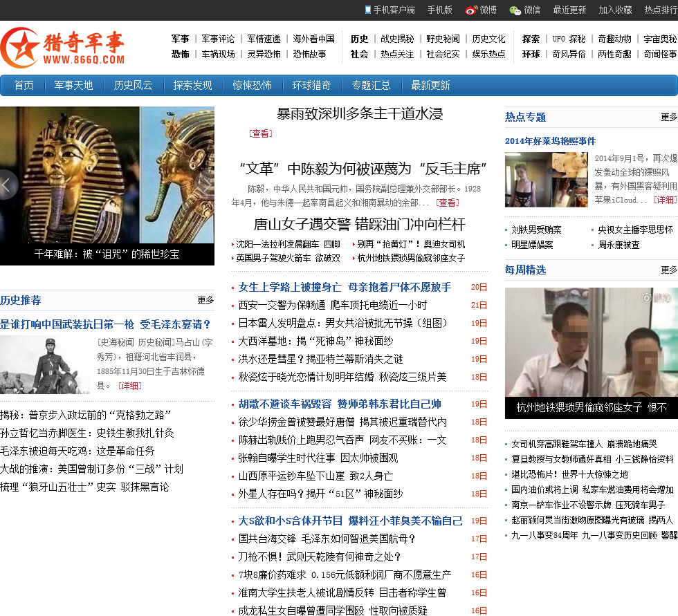Open the 热点关注 header link

[x=397, y=54]
